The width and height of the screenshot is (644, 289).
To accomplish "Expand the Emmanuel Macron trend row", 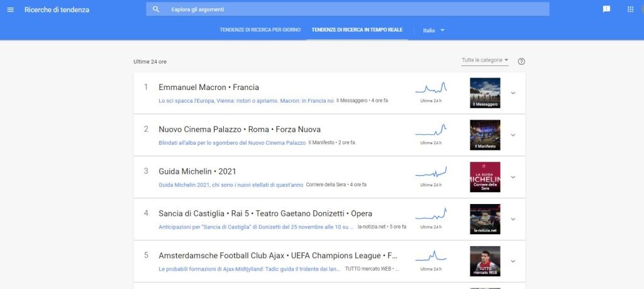I will (x=513, y=93).
